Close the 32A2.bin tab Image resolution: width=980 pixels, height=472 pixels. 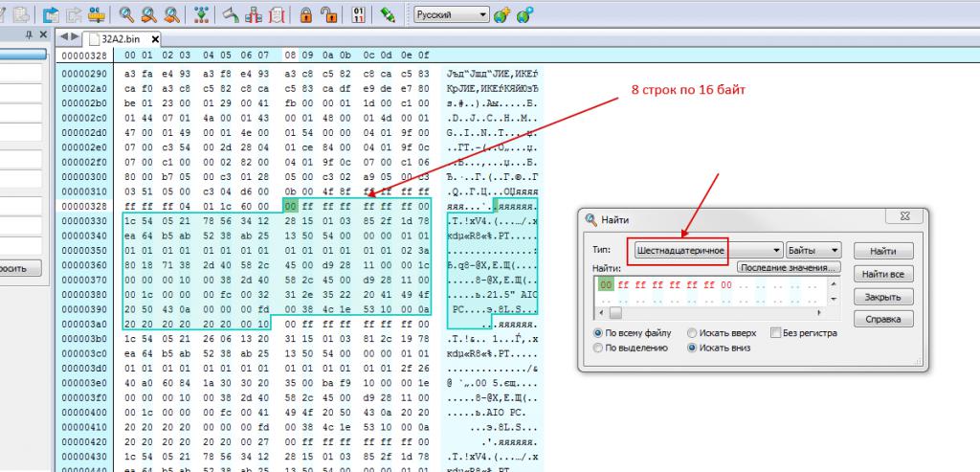[x=156, y=38]
